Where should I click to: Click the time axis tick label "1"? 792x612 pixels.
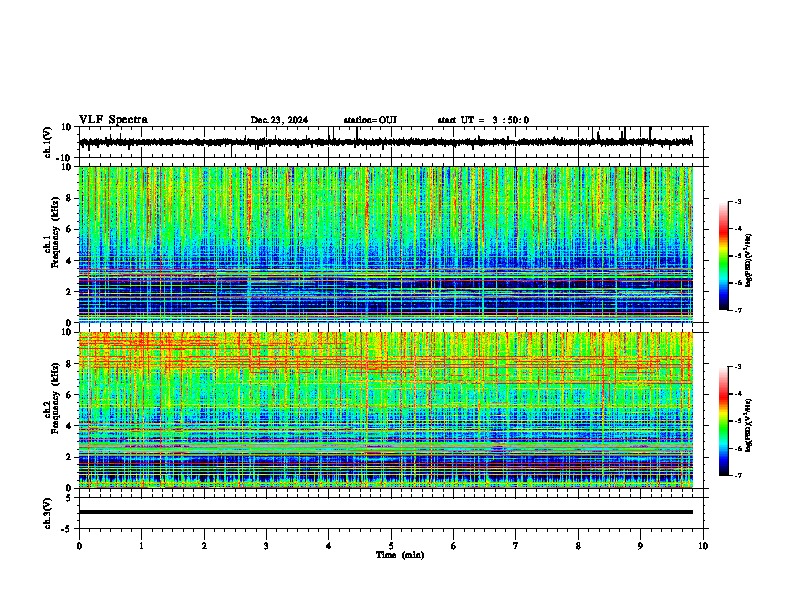coord(141,546)
